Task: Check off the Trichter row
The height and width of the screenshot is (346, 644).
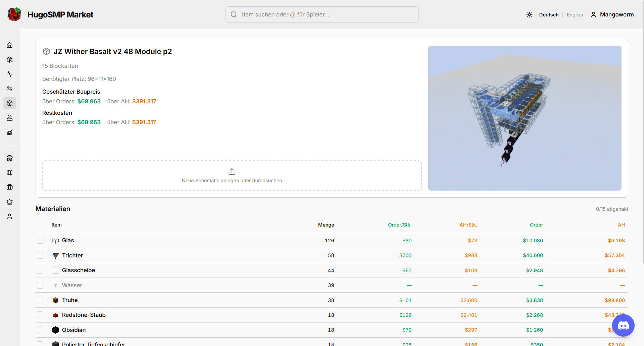Action: point(40,255)
